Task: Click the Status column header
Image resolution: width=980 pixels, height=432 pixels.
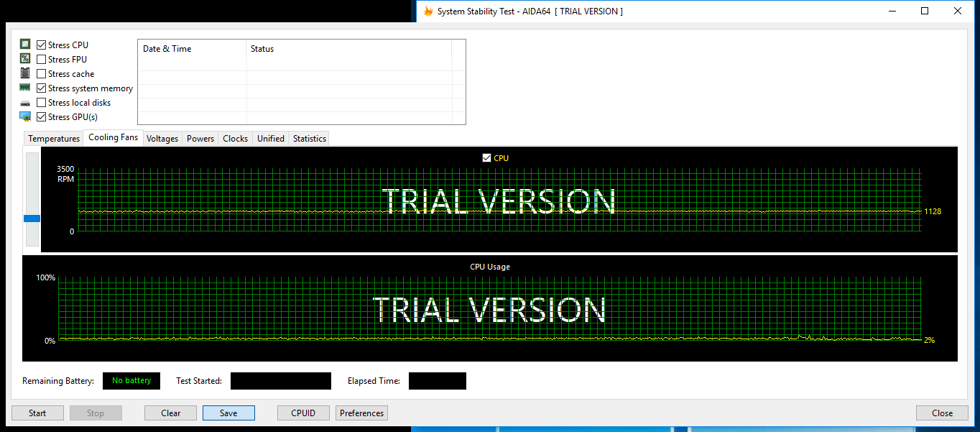Action: click(349, 49)
